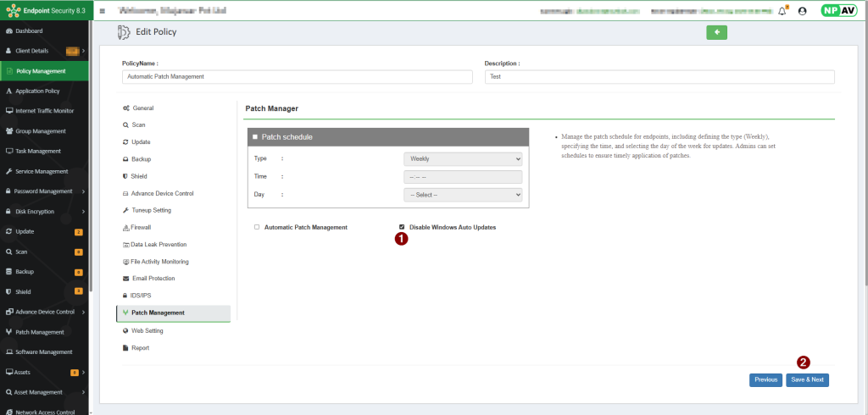Toggle the Patch schedule checkbox
868x415 pixels.
coord(254,137)
